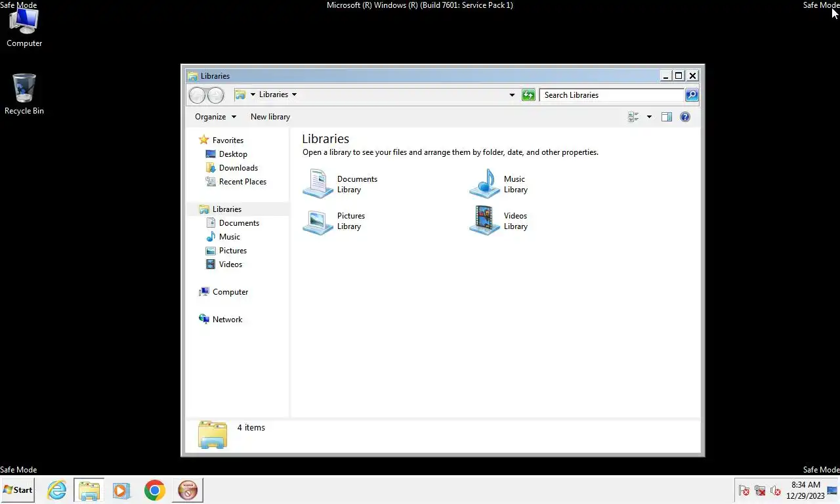Click the Libraries window title bar icon
840x504 pixels.
point(192,76)
